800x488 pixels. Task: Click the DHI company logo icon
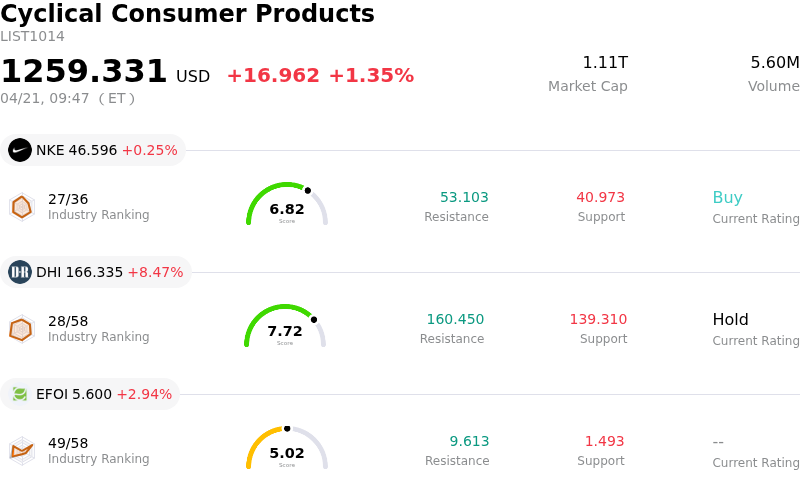click(20, 272)
